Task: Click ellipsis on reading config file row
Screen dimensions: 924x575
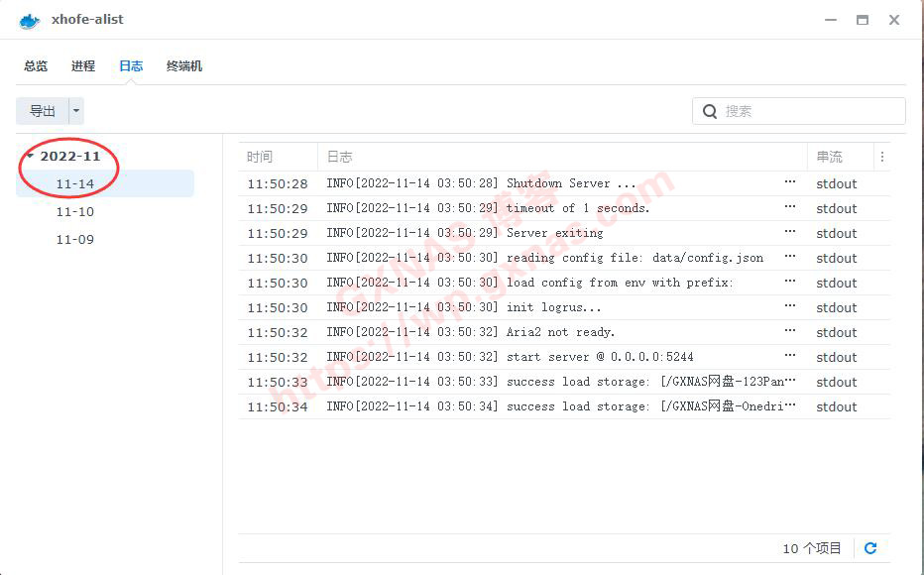Action: tap(790, 257)
